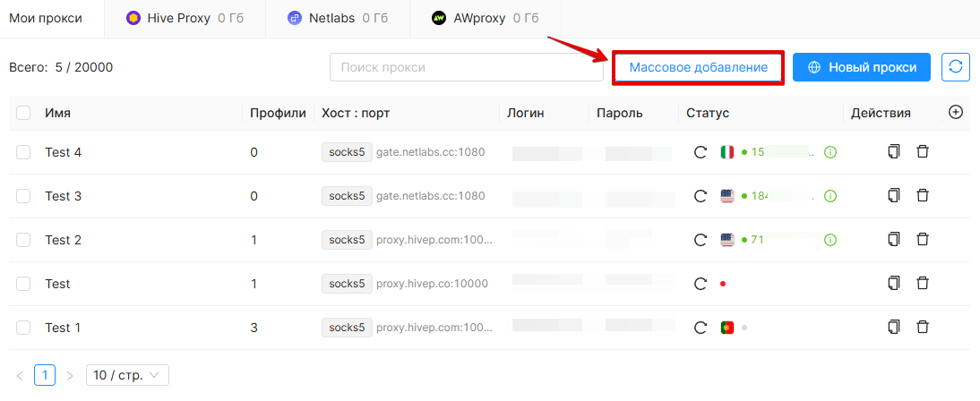Open the Hive Proxy tab
Image resolution: width=980 pixels, height=401 pixels.
tap(185, 18)
